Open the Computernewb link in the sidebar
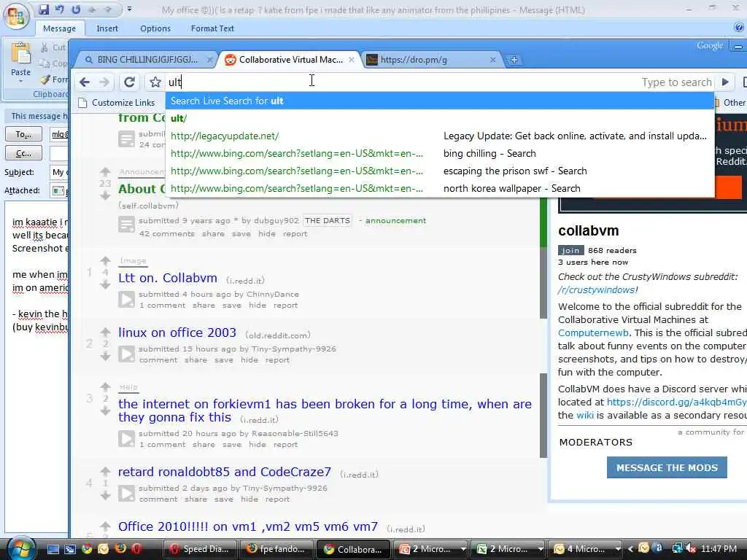 click(x=594, y=332)
